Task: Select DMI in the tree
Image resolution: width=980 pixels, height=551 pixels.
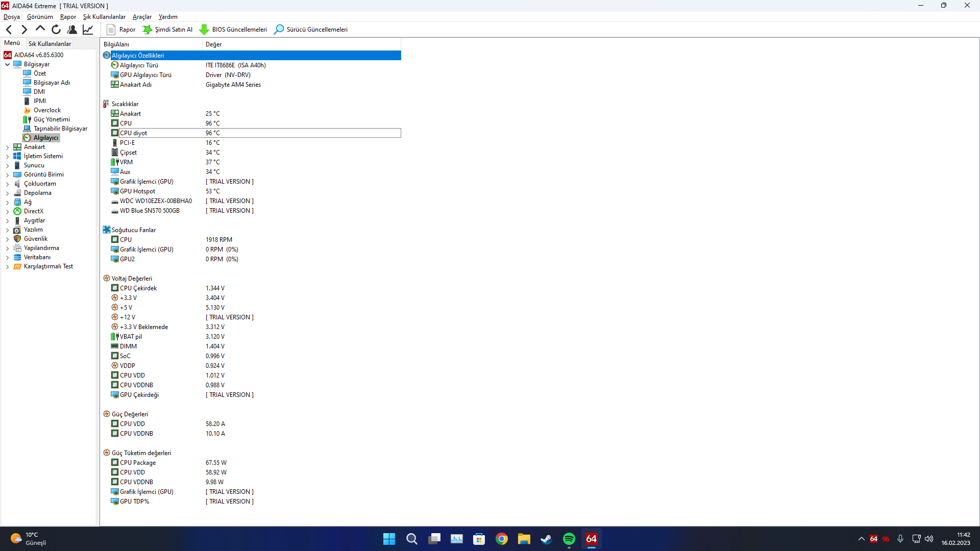Action: (39, 92)
